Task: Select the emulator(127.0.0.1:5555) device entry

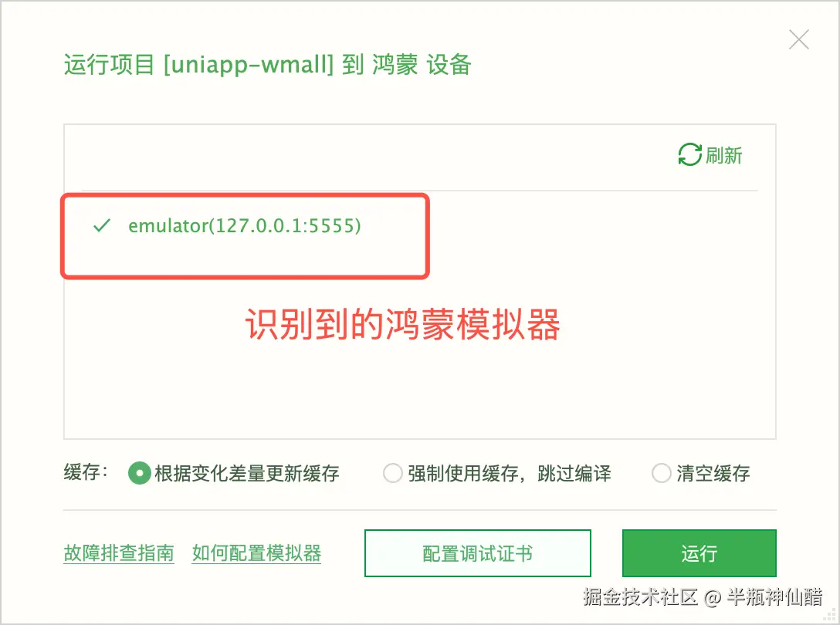Action: (244, 225)
